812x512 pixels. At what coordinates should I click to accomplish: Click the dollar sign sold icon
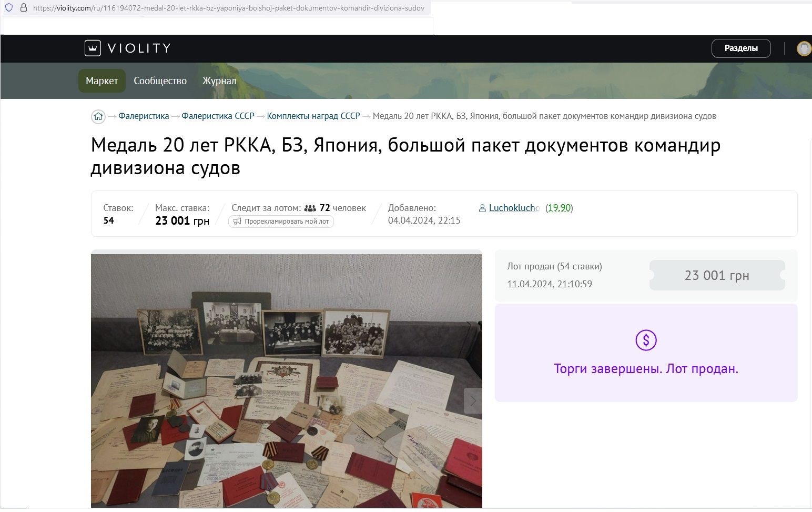(646, 340)
